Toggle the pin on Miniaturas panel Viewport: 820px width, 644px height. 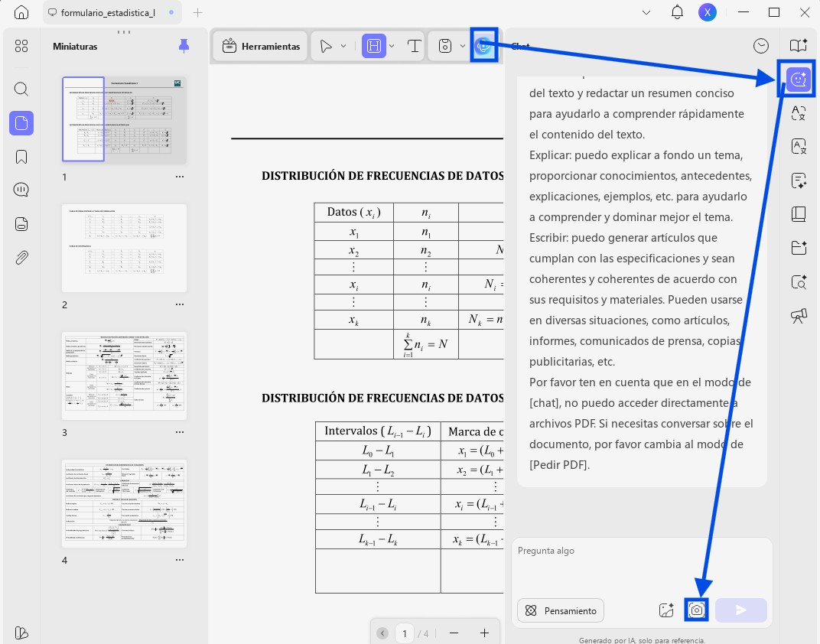184,46
